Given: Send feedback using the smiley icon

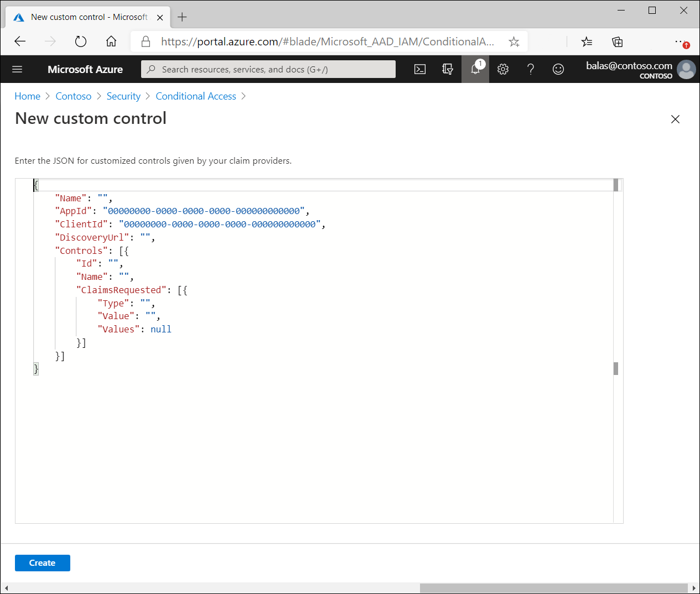Looking at the screenshot, I should (558, 69).
